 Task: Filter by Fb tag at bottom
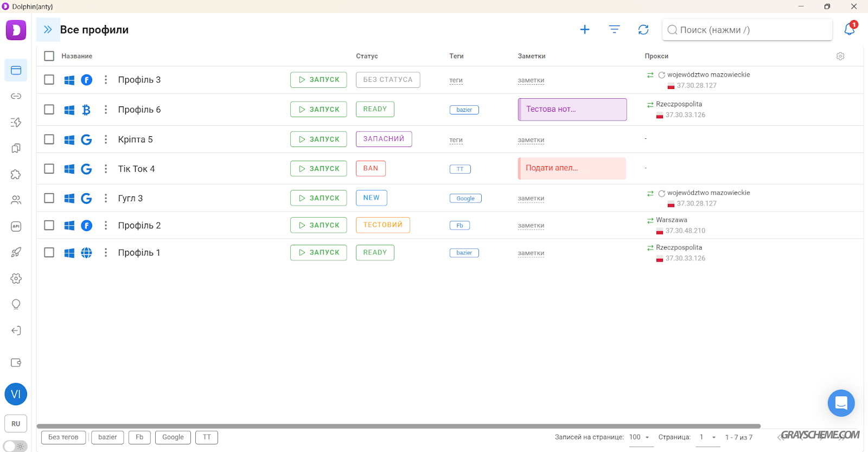tap(139, 437)
